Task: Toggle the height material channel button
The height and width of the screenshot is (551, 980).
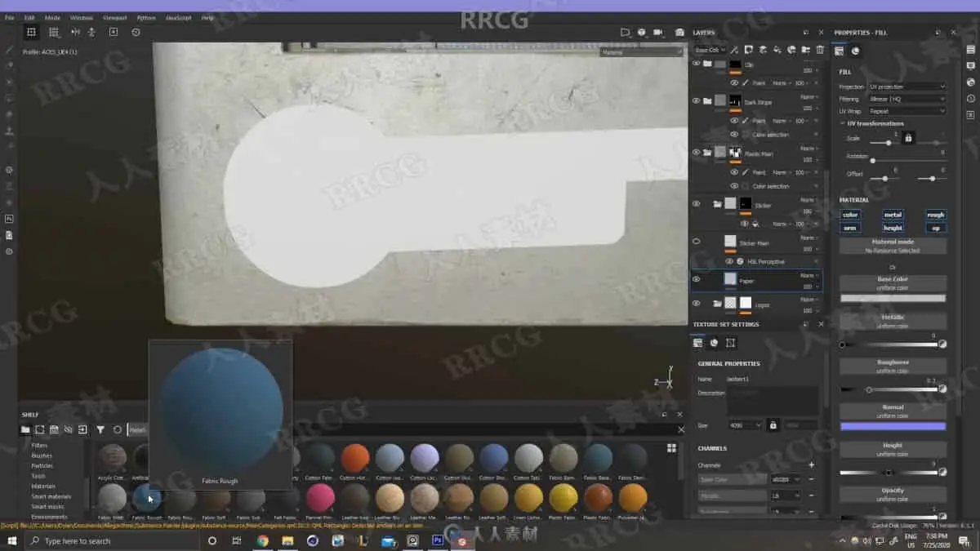Action: click(x=893, y=228)
